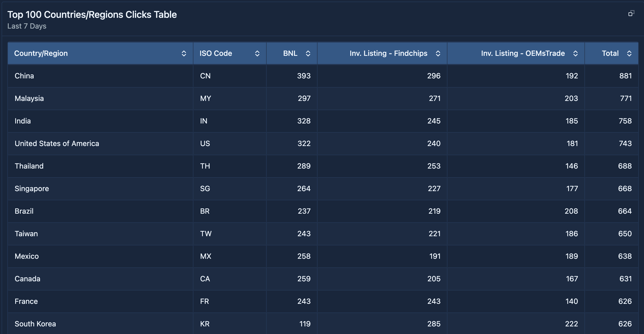The image size is (644, 334).
Task: Click the France row FR code cell
Action: click(204, 301)
